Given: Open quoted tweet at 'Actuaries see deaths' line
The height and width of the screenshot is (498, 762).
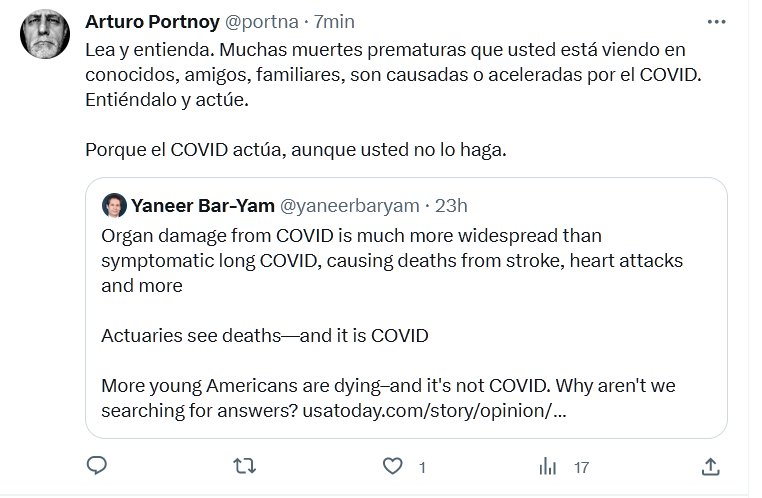Looking at the screenshot, I should click(264, 335).
